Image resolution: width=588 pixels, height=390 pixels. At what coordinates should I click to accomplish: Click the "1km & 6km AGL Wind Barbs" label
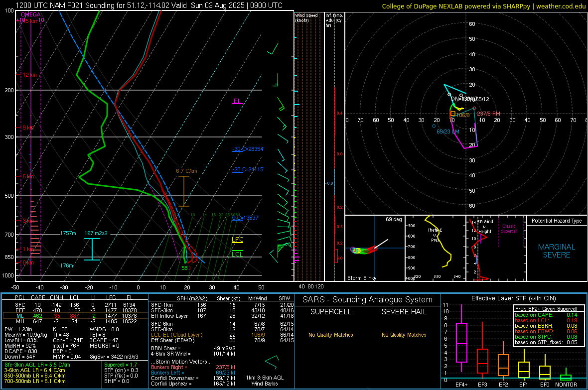pos(265,381)
